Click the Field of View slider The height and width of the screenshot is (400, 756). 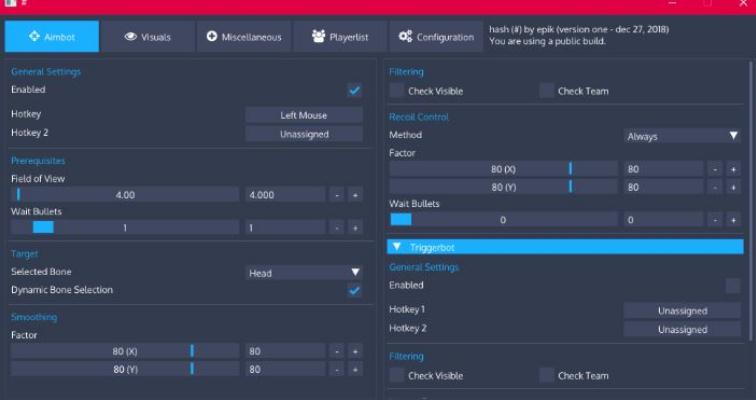click(x=125, y=195)
